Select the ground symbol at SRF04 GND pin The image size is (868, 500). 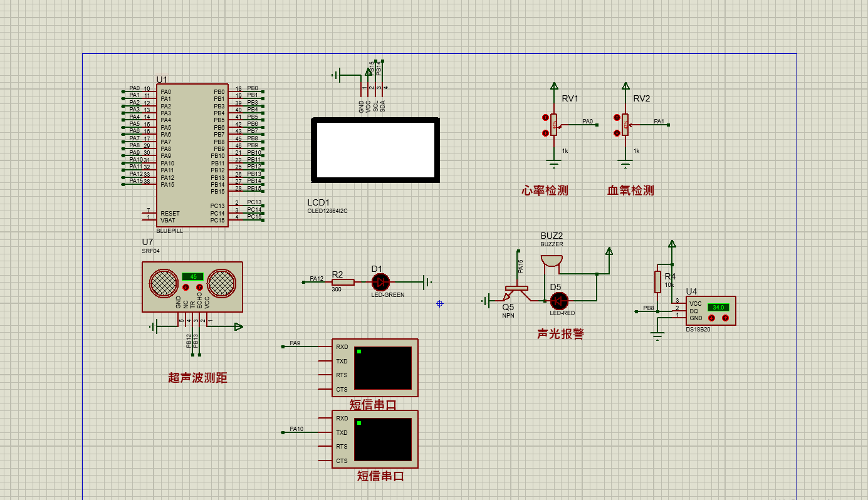155,326
